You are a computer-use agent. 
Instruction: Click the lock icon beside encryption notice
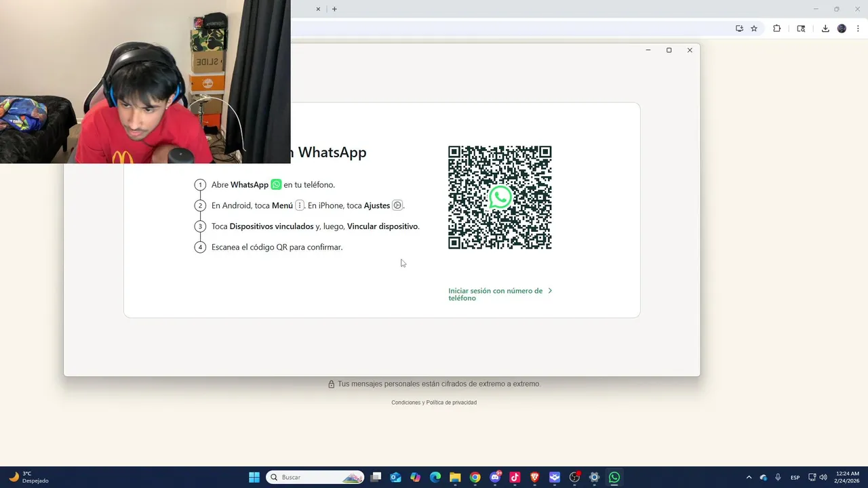tap(332, 384)
